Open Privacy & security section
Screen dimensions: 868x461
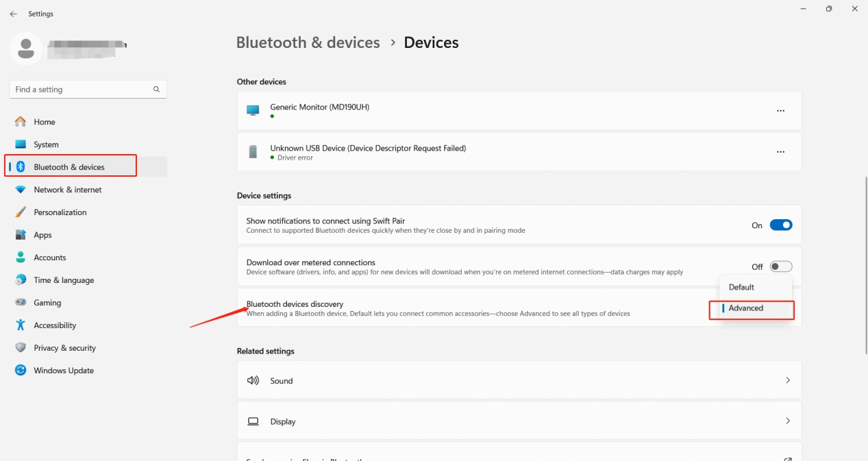pos(64,348)
